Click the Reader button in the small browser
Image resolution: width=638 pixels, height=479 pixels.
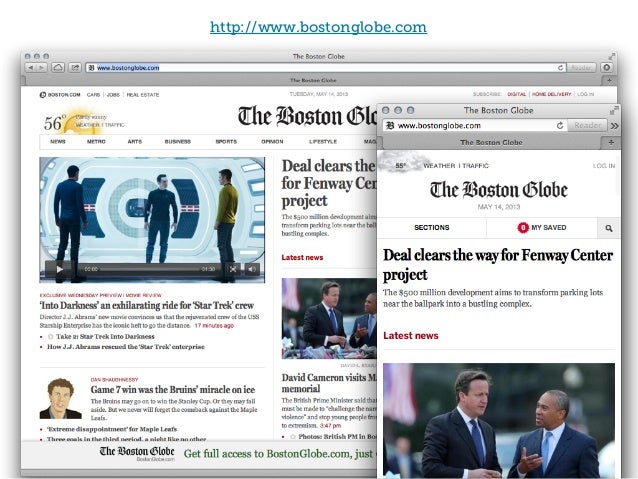point(587,125)
